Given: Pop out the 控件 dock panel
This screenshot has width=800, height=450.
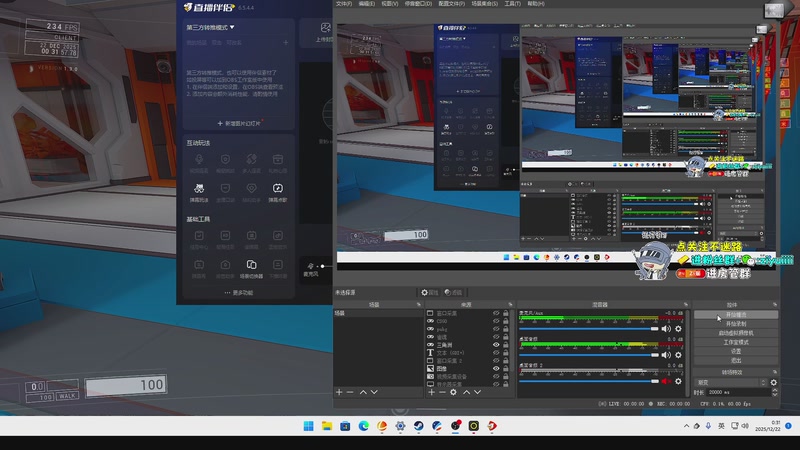Looking at the screenshot, I should pos(774,305).
